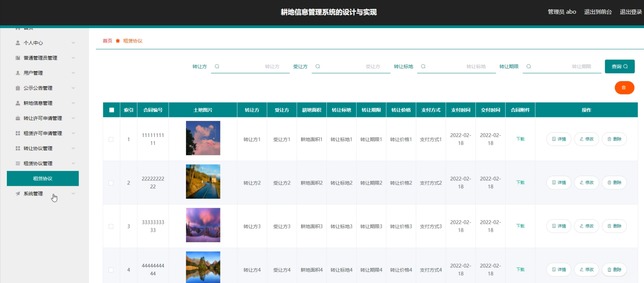The height and width of the screenshot is (283, 644).
Task: Click 详情 button for row 3
Action: (x=559, y=226)
